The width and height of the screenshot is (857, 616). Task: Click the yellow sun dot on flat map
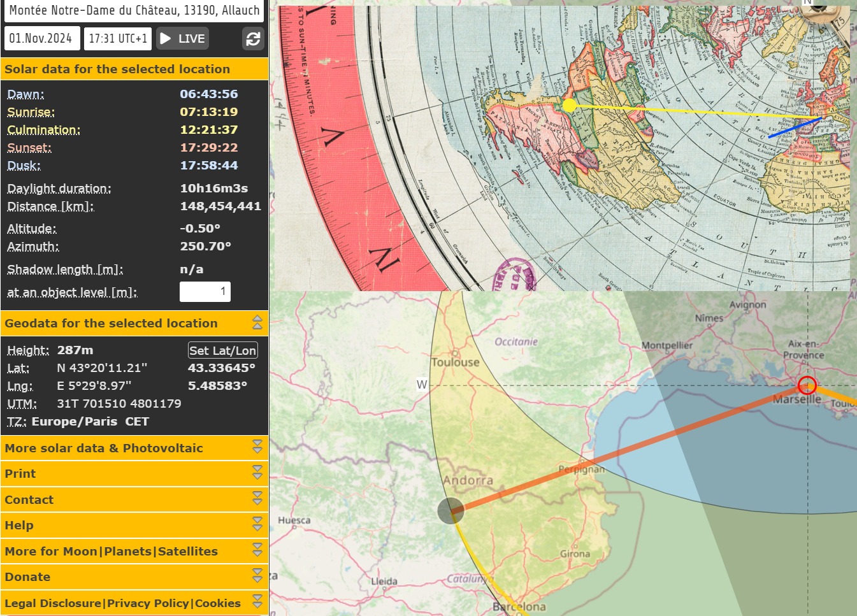[x=570, y=106]
